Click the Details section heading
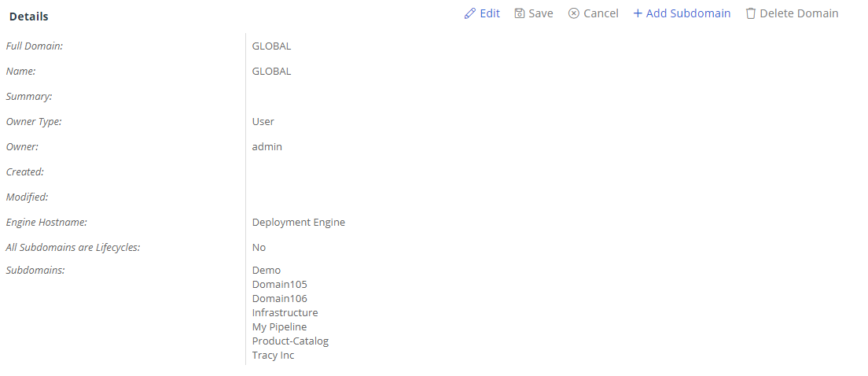The image size is (868, 376). (x=29, y=17)
